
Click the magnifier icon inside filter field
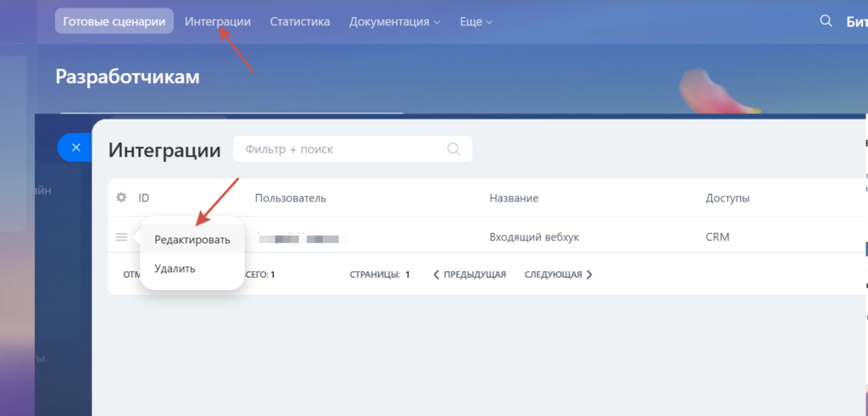pos(453,149)
